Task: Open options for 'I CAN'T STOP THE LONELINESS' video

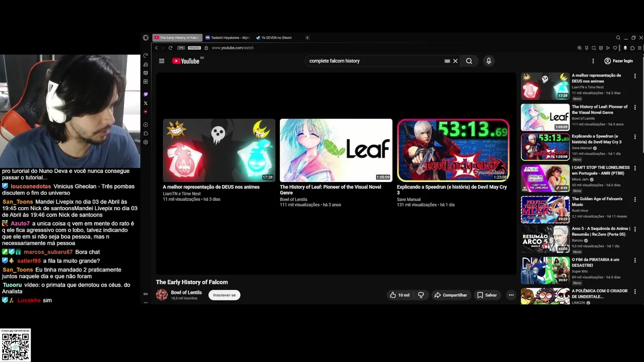Action: point(635,168)
